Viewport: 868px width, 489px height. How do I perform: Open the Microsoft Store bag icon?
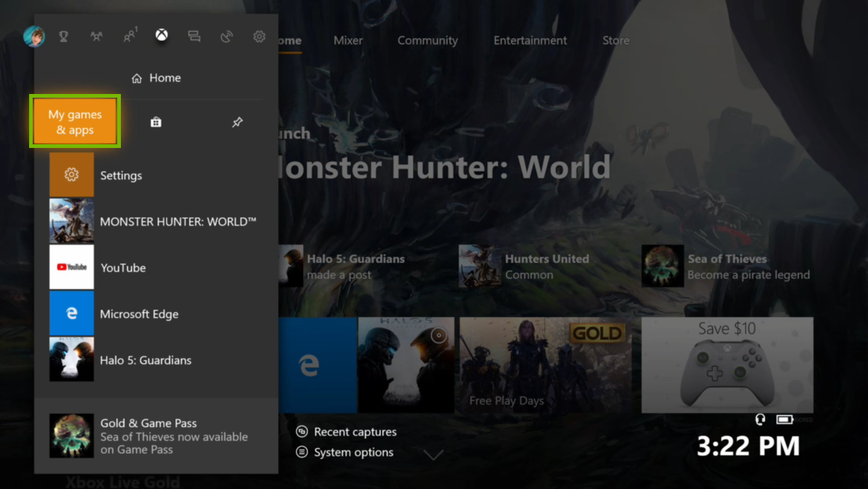point(156,122)
